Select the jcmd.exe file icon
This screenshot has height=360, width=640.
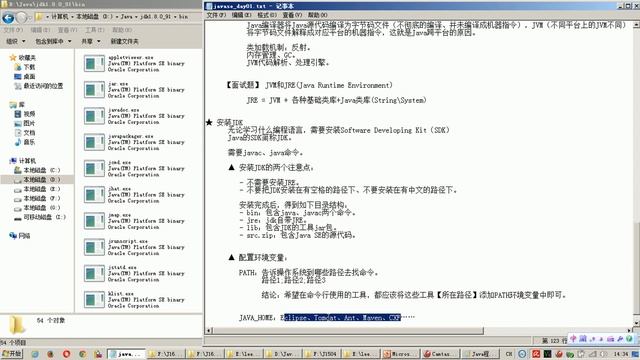94,168
